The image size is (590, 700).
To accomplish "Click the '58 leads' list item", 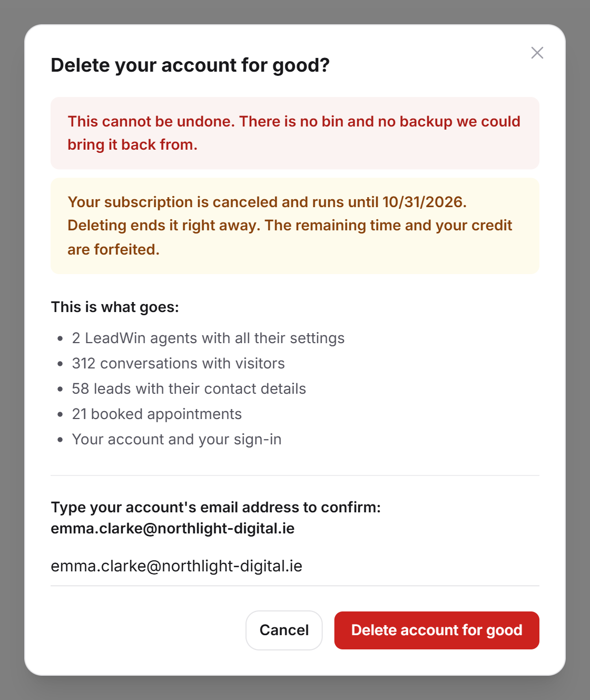I will tap(189, 388).
